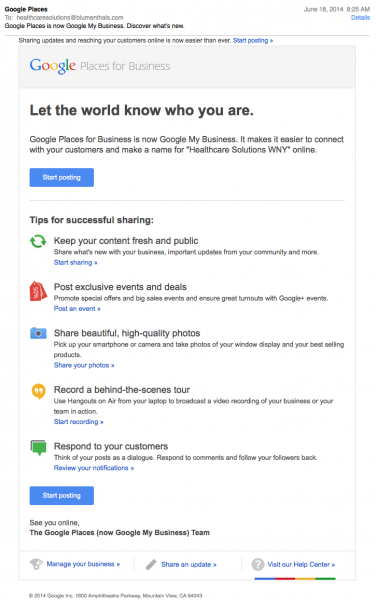Open the Share your photos link
This screenshot has height=600, width=376.
pyautogui.click(x=84, y=365)
